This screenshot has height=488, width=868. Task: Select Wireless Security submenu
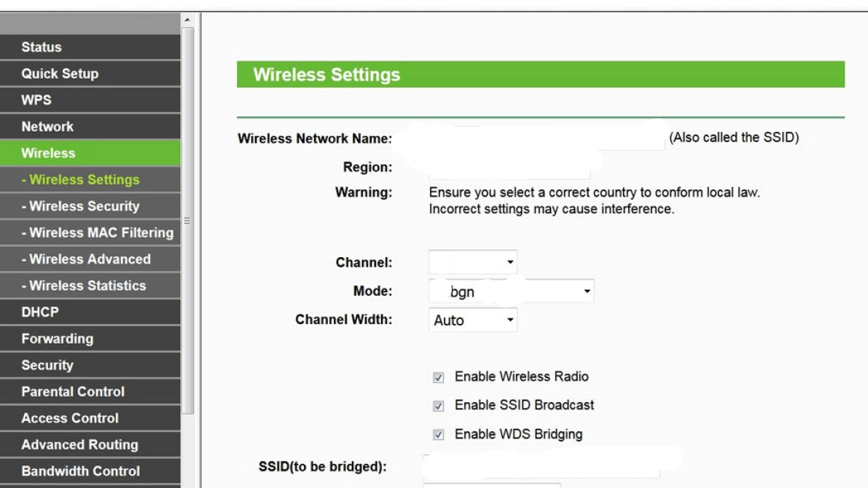coord(90,206)
